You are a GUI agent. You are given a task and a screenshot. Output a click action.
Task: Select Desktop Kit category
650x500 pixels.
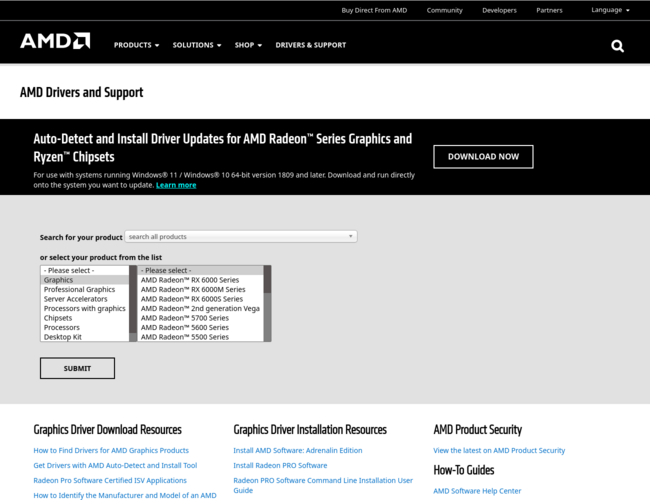pyautogui.click(x=85, y=337)
